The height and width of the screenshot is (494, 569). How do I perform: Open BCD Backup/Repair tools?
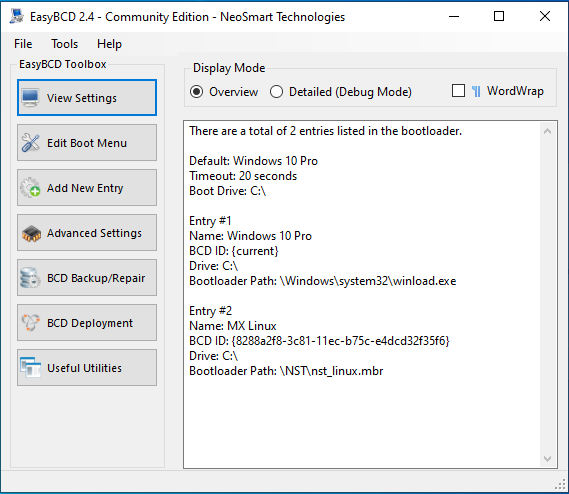pyautogui.click(x=87, y=278)
